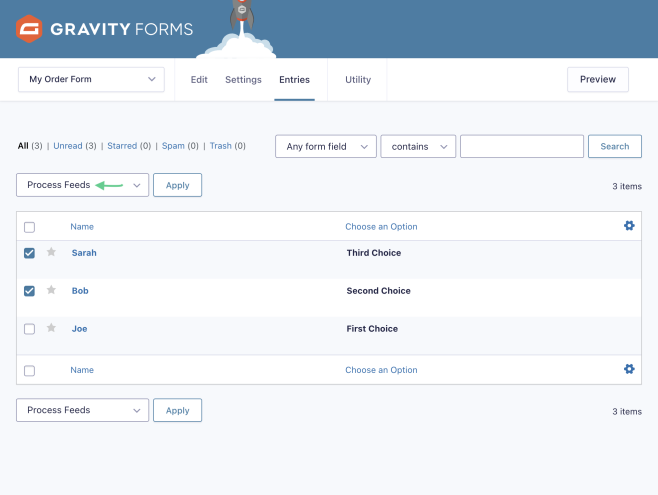Switch to the Edit tab
The width and height of the screenshot is (658, 495).
click(199, 80)
